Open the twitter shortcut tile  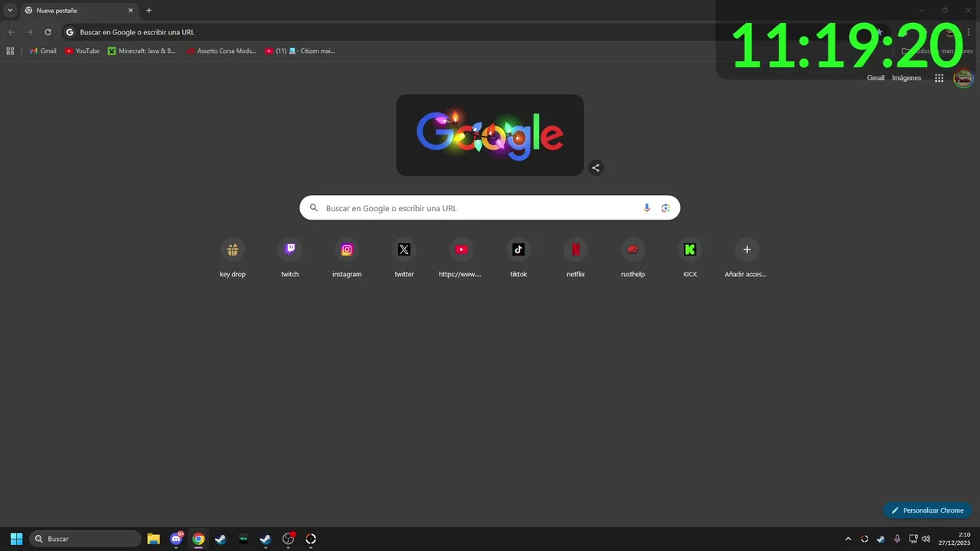coord(404,258)
